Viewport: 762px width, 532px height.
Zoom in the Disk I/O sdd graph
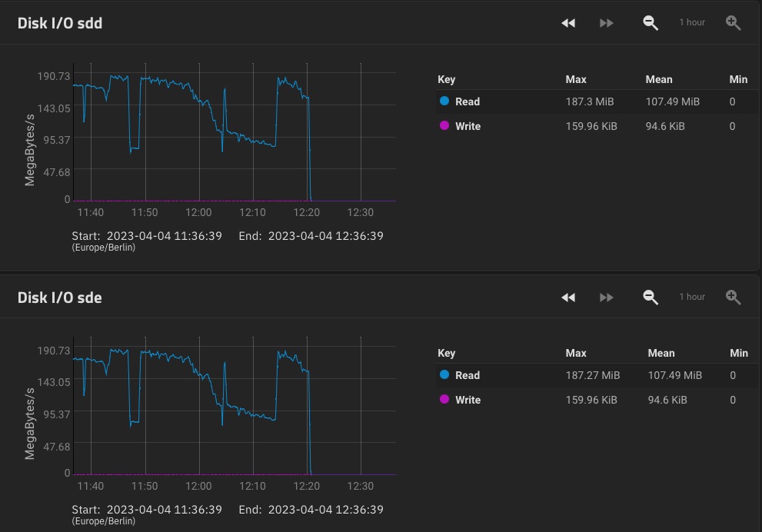point(733,23)
